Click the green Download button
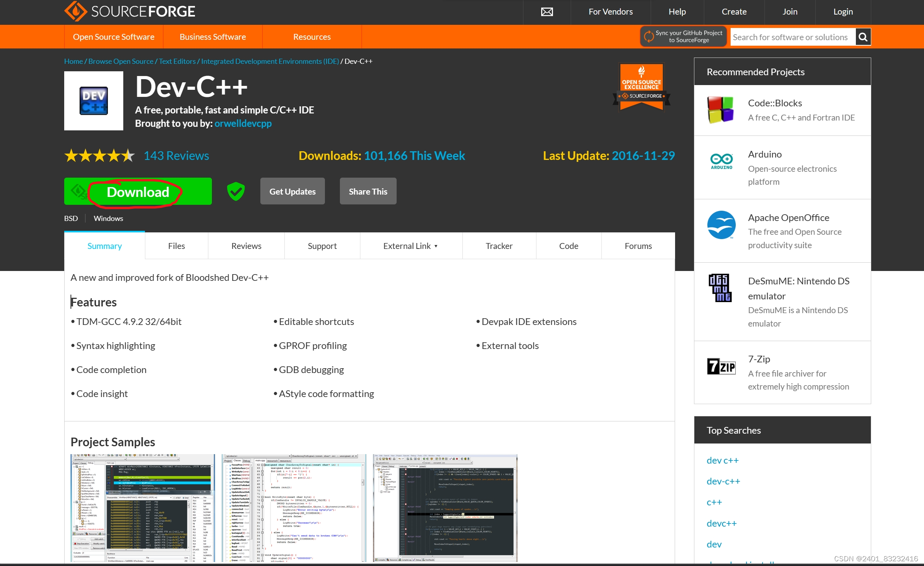 click(138, 191)
